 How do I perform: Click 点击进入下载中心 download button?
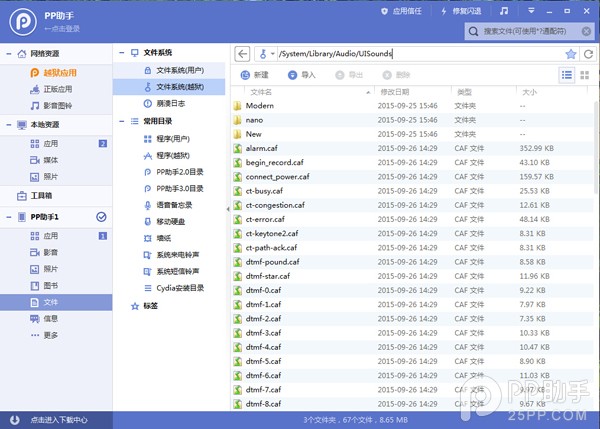click(x=56, y=420)
